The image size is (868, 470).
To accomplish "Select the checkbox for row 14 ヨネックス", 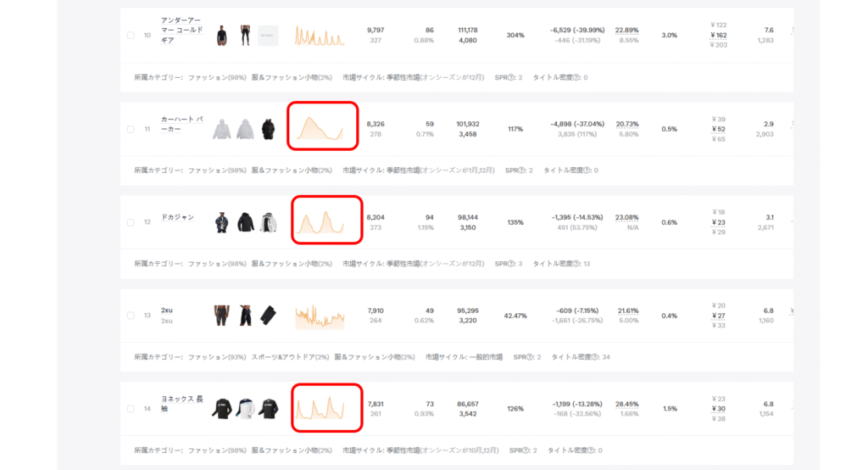I will 131,409.
